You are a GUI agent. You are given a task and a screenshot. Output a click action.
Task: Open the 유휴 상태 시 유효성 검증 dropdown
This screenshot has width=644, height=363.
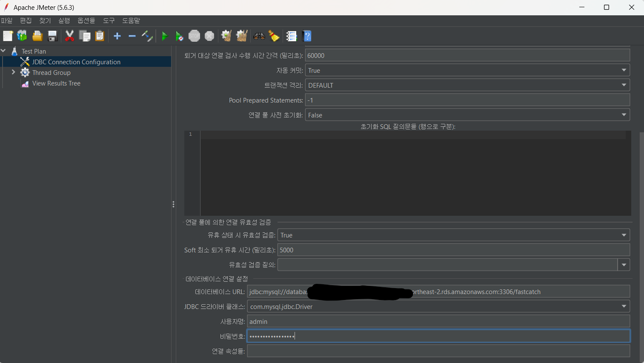[x=454, y=235]
